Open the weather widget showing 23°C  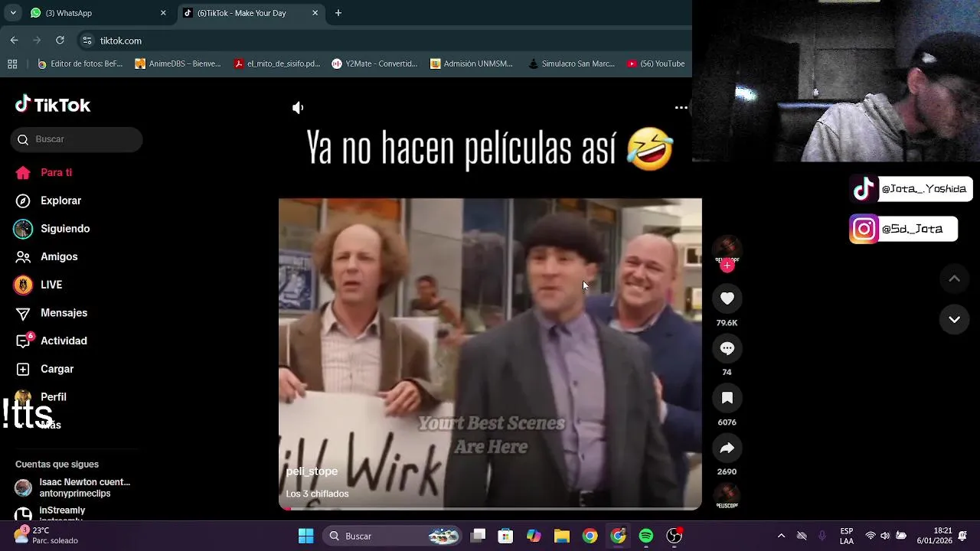[x=46, y=536]
